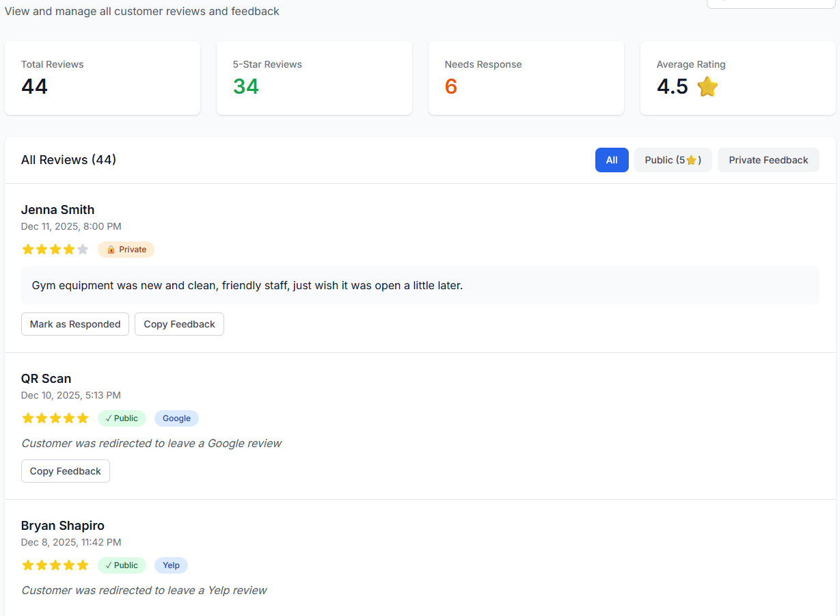Screen dimensions: 840x616
Task: Select the All reviews filter tab
Action: 612,160
